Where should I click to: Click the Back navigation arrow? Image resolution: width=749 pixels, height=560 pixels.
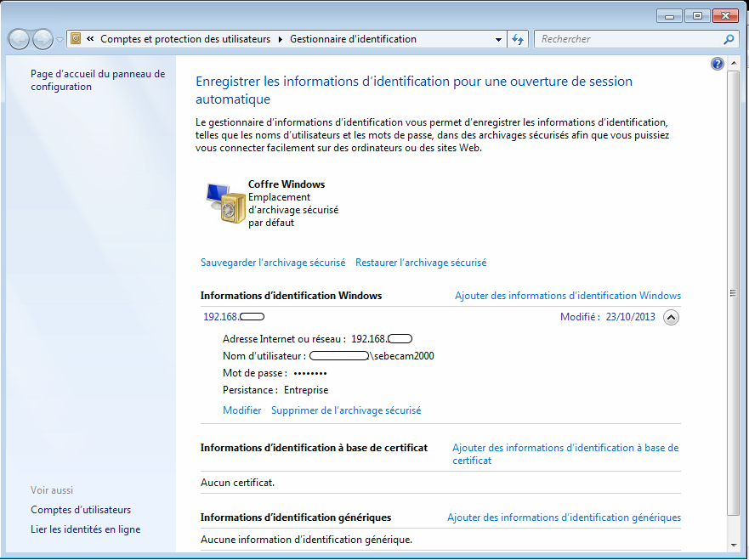click(19, 39)
